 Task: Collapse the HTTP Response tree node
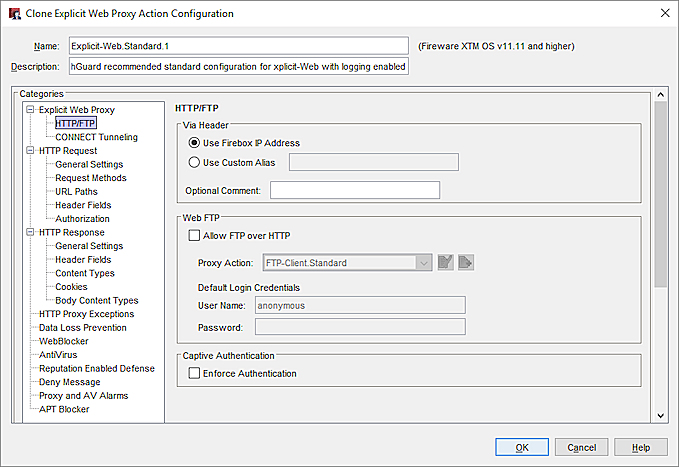click(x=31, y=233)
